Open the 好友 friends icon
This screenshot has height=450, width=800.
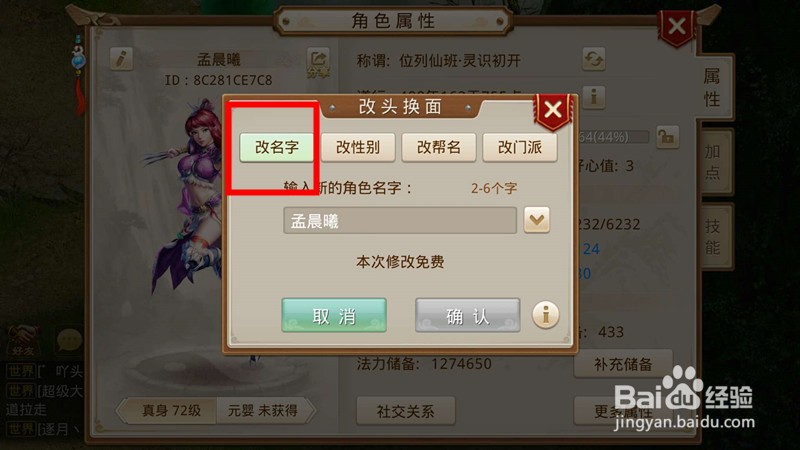coord(22,339)
